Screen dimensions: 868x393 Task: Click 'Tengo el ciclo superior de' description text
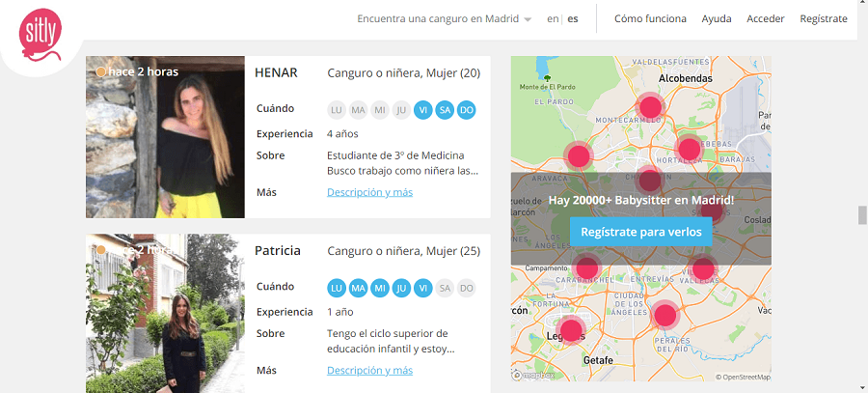click(x=388, y=334)
